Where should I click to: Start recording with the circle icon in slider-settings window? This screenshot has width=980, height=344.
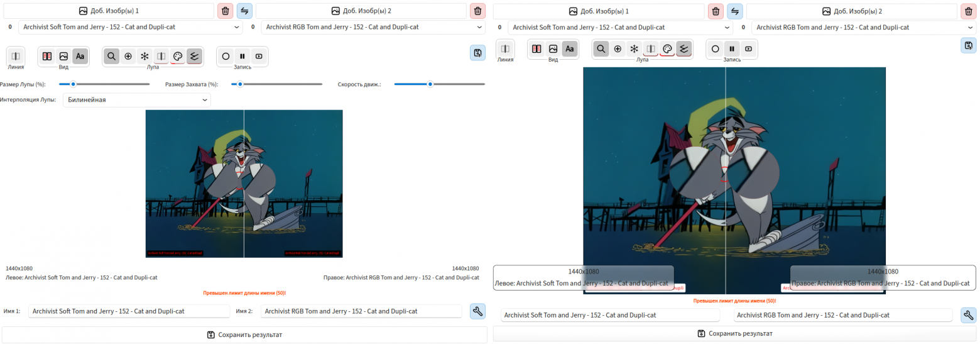pyautogui.click(x=226, y=56)
